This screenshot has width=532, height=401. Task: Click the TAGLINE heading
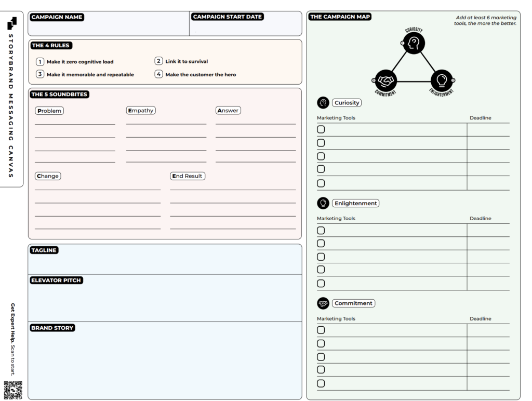[44, 250]
